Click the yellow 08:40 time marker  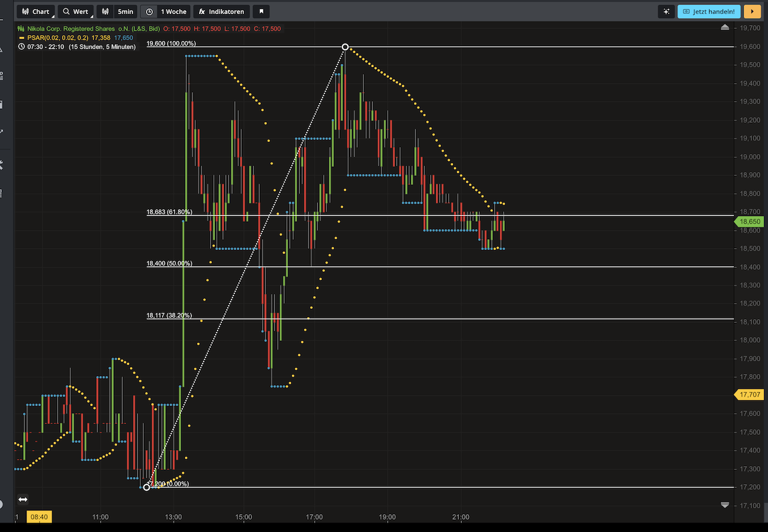(38, 516)
